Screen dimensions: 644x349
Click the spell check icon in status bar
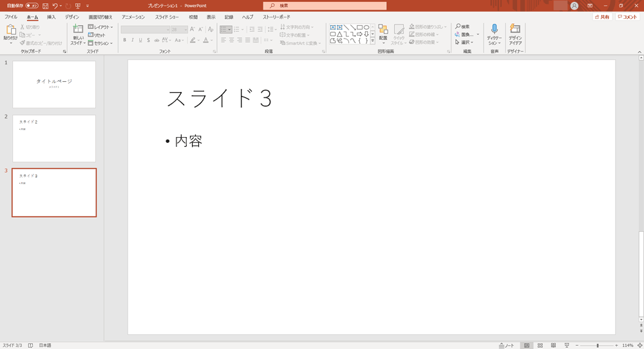[x=30, y=345]
